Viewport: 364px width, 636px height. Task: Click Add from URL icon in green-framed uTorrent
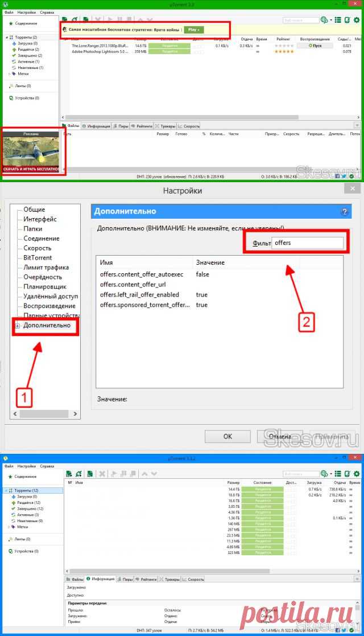click(75, 19)
